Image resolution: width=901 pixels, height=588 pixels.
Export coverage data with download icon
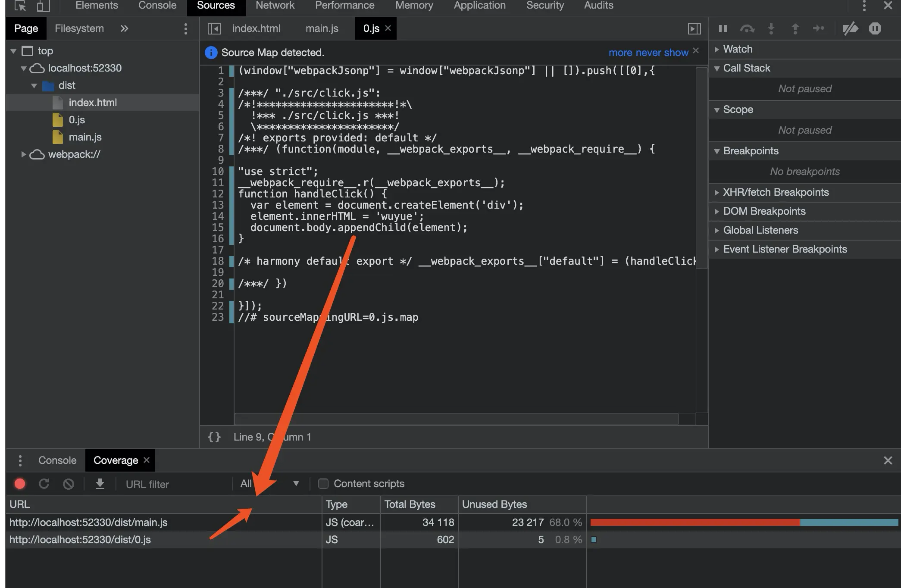tap(100, 484)
